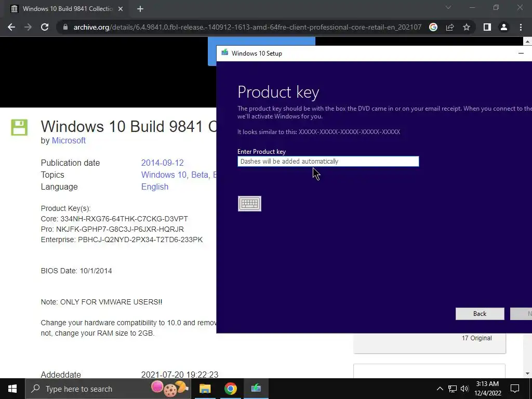
Task: Share this page via share icon
Action: coord(450,27)
